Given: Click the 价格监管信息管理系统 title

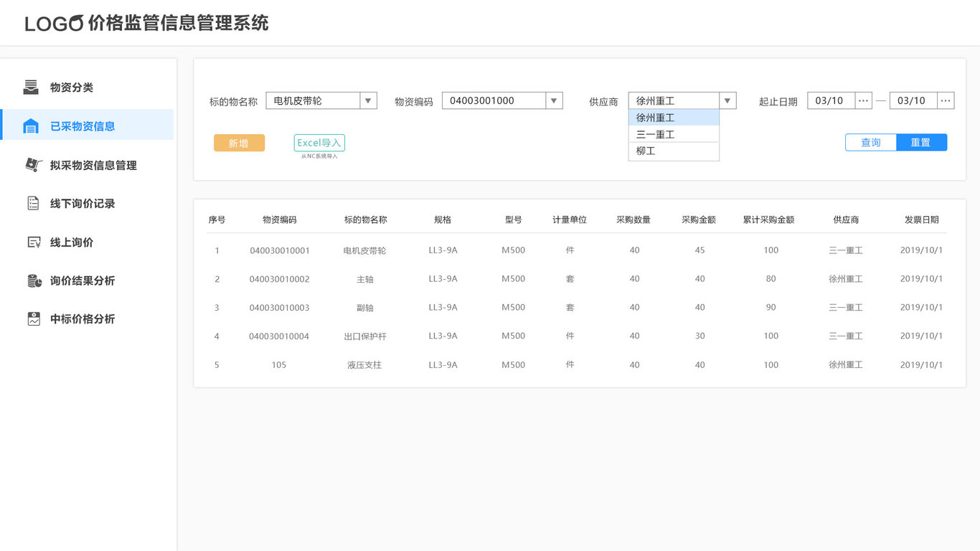Looking at the screenshot, I should [179, 23].
